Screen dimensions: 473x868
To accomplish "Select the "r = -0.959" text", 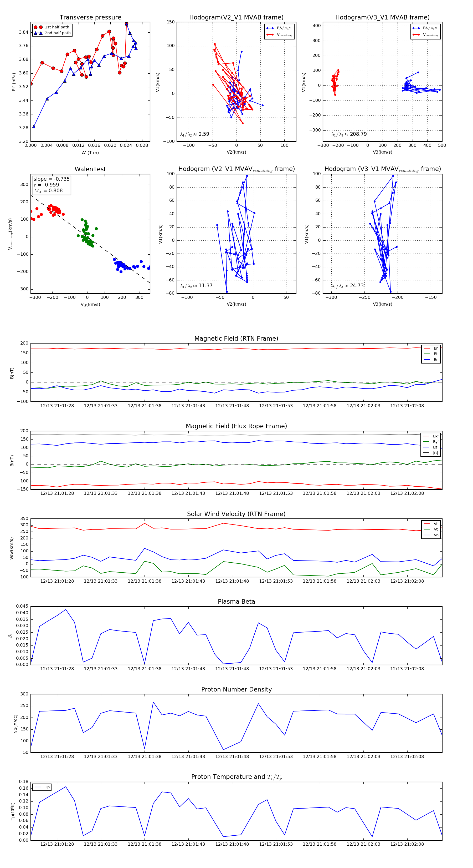I will (x=46, y=185).
